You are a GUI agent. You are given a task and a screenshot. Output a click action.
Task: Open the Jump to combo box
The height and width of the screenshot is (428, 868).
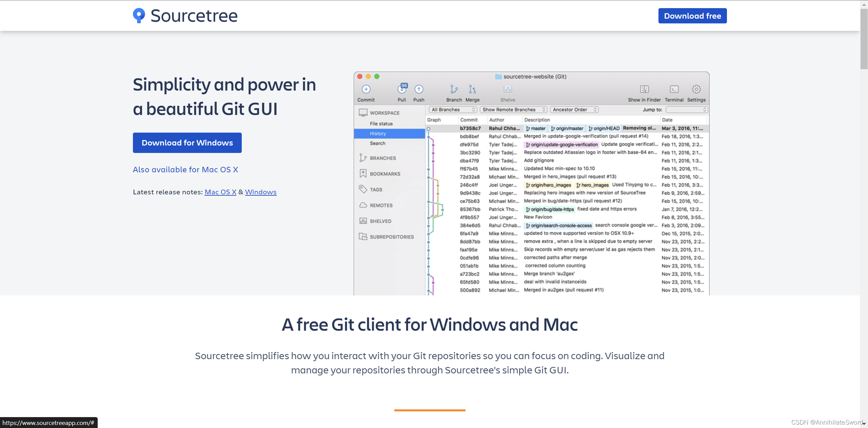[x=687, y=110]
